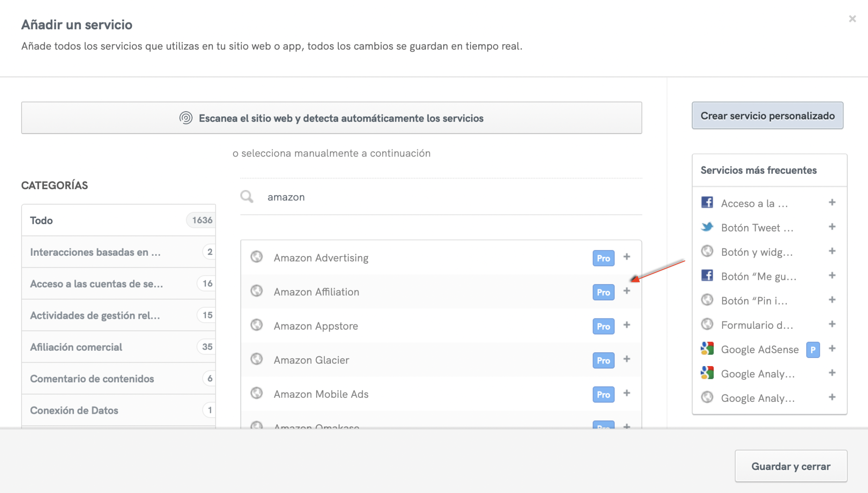
Task: Click the scan target icon in the detect button
Action: click(x=187, y=118)
